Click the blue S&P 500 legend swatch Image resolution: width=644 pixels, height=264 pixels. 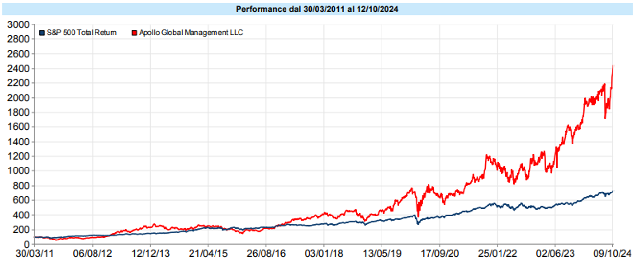click(42, 33)
